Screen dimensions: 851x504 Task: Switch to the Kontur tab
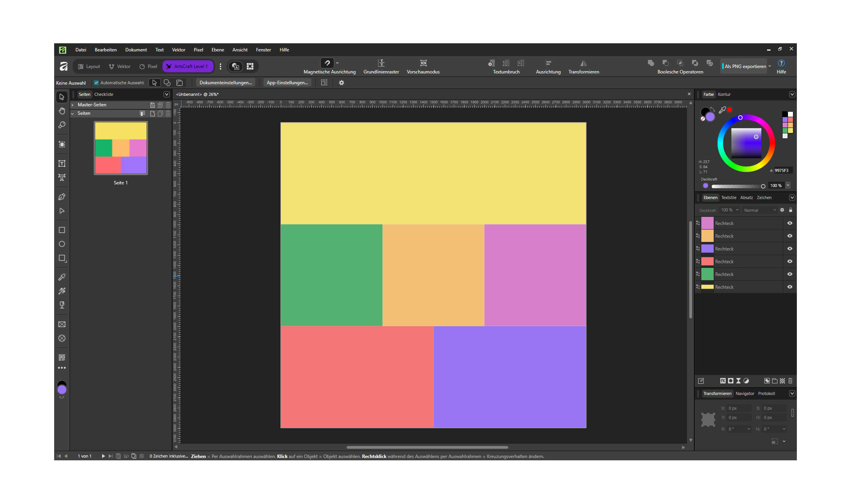724,94
